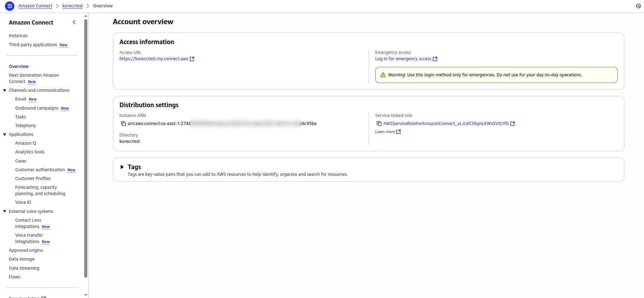Image resolution: width=644 pixels, height=298 pixels.
Task: Open Customer authentication page
Action: pyautogui.click(x=40, y=170)
